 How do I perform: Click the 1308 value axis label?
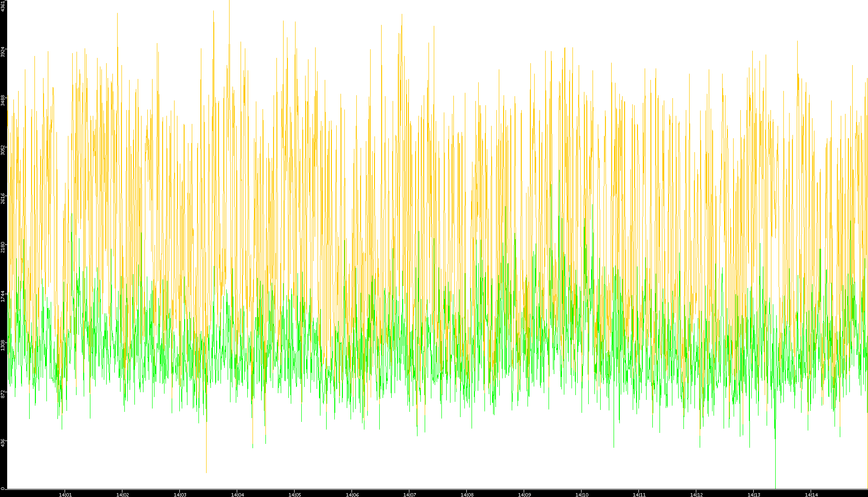click(x=3, y=344)
